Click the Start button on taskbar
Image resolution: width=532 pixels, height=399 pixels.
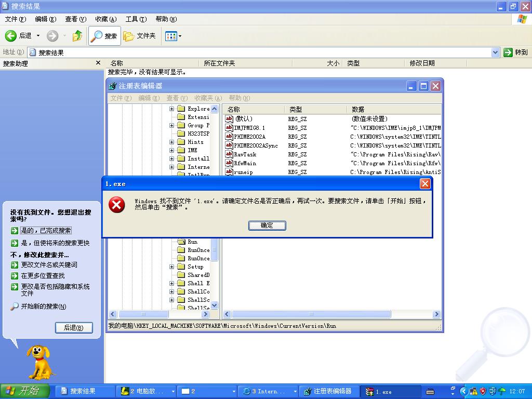click(25, 391)
